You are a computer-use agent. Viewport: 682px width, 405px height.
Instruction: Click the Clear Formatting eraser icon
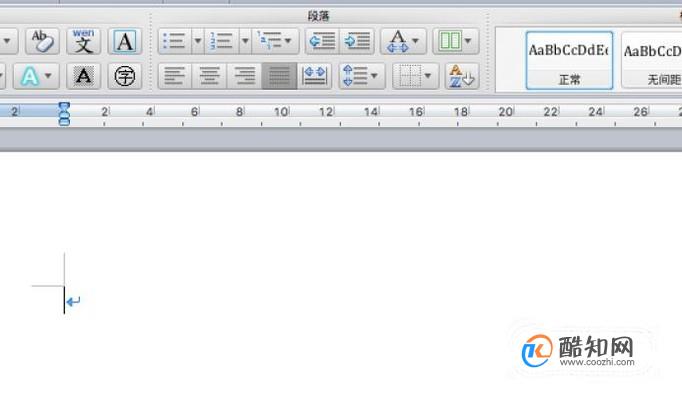point(42,41)
